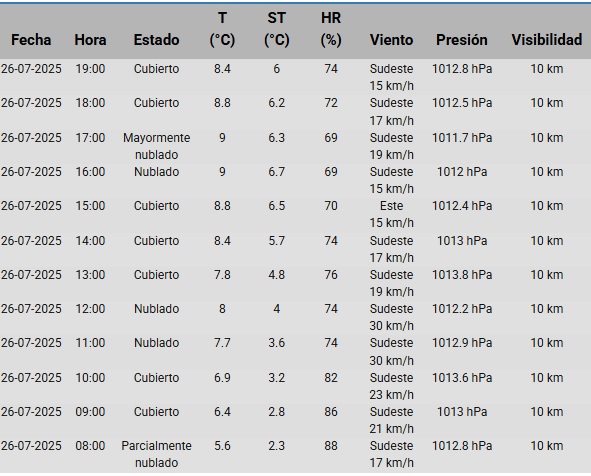
Task: Click the Viento column header
Action: click(392, 40)
